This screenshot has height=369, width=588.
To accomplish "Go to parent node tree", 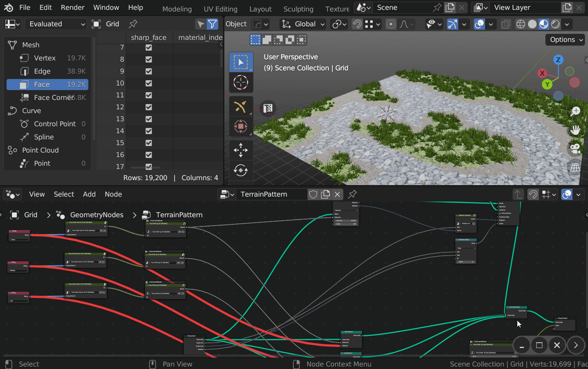I will (518, 194).
